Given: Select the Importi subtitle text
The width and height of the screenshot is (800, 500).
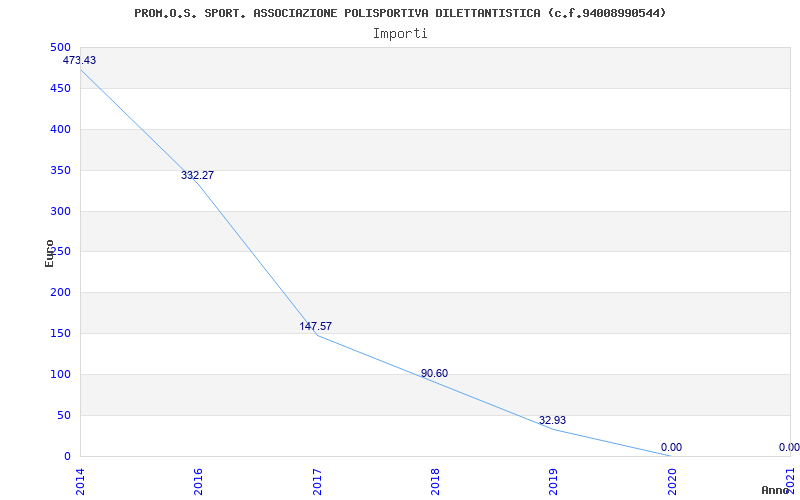Looking at the screenshot, I should click(400, 34).
